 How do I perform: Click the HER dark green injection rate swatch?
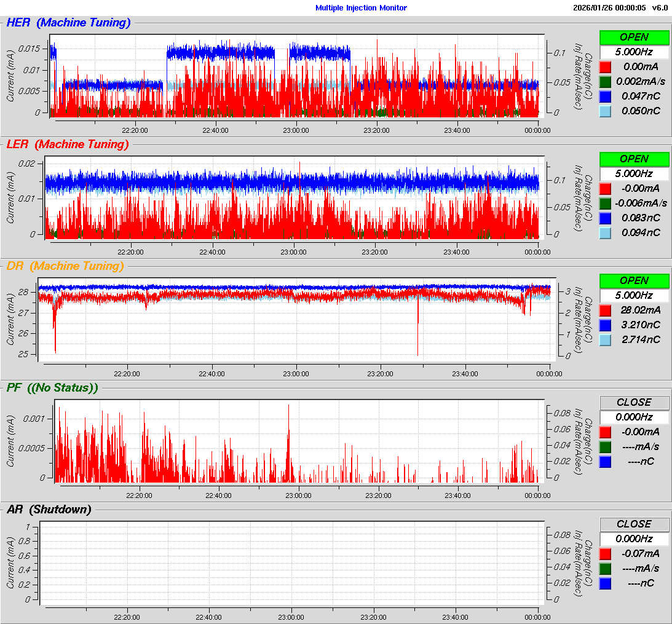pyautogui.click(x=606, y=81)
